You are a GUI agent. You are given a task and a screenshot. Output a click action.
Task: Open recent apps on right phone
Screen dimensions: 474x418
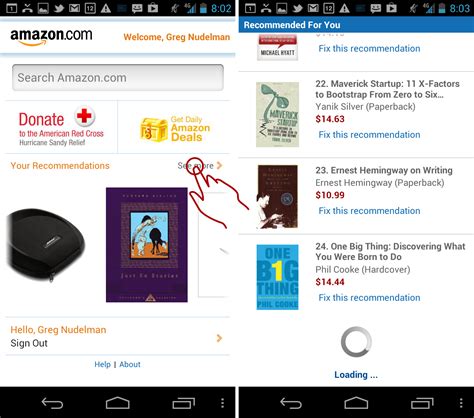(x=422, y=403)
